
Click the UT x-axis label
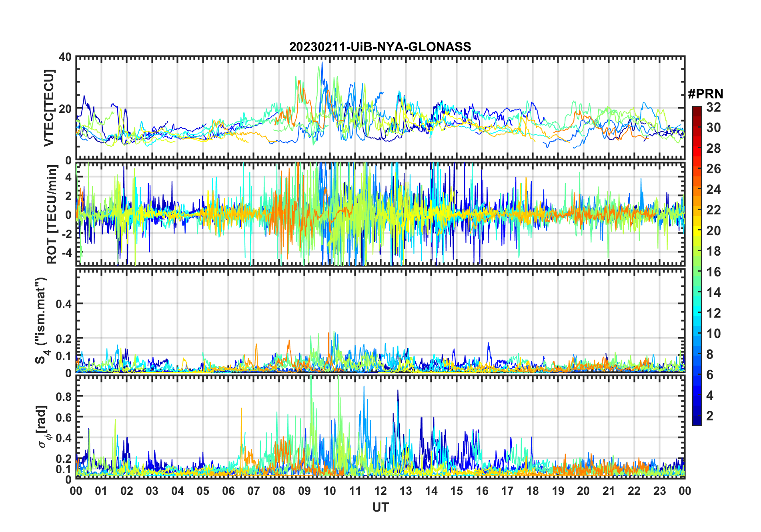[380, 507]
